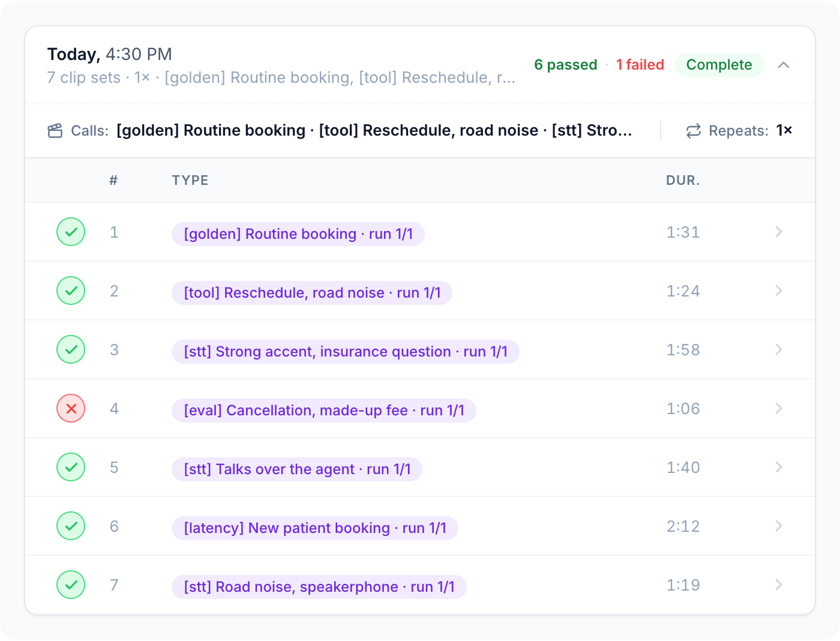Expand chevron for Strong accent, insurance question
The image size is (840, 641).
point(779,349)
